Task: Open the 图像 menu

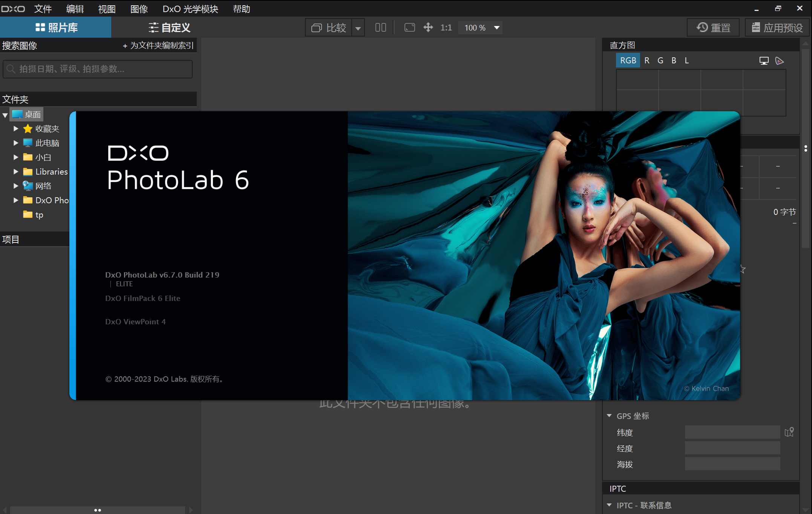Action: tap(139, 8)
